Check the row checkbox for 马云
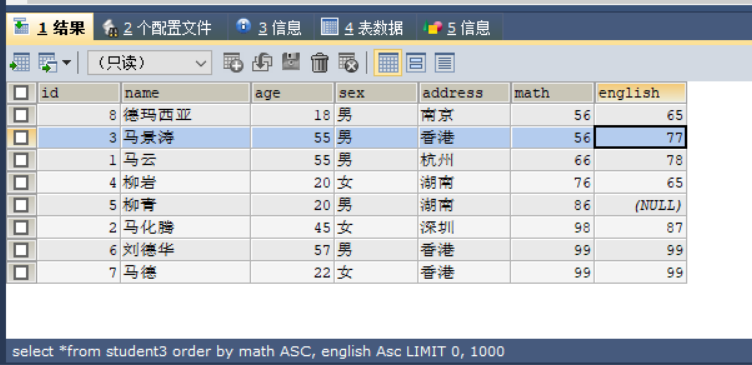Viewport: 752px width, 365px height. [x=21, y=160]
